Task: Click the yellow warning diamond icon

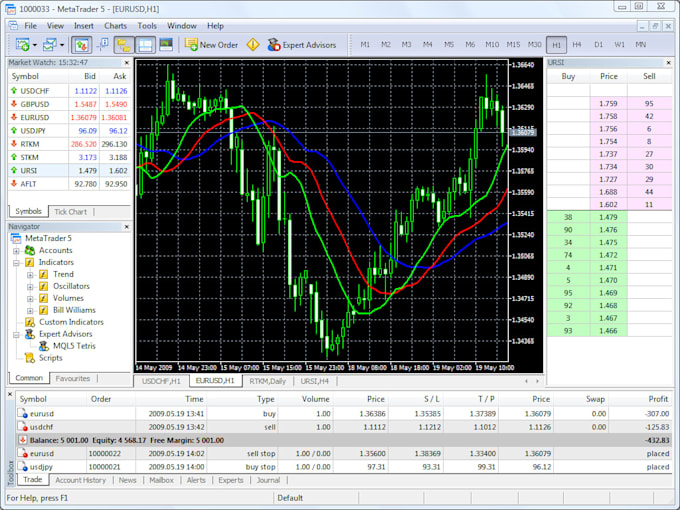Action: [253, 45]
